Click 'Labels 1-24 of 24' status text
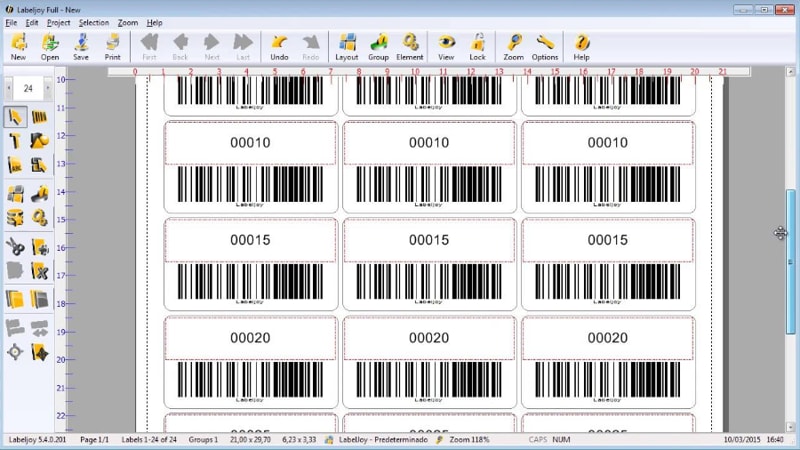 click(x=149, y=439)
